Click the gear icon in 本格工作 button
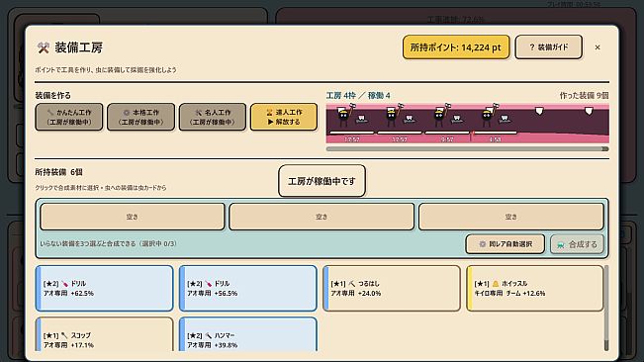Image resolution: width=644 pixels, height=362 pixels. [127, 112]
